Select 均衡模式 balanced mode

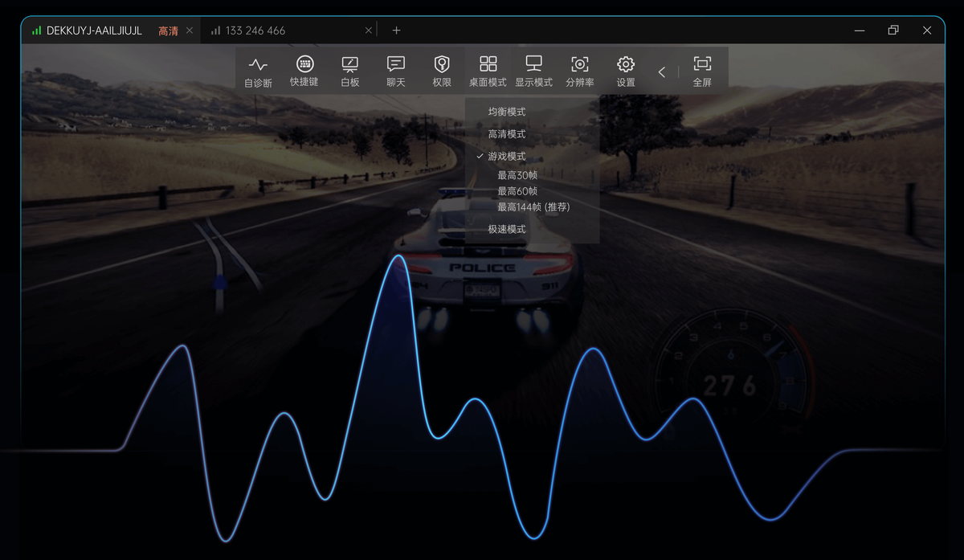click(x=507, y=112)
